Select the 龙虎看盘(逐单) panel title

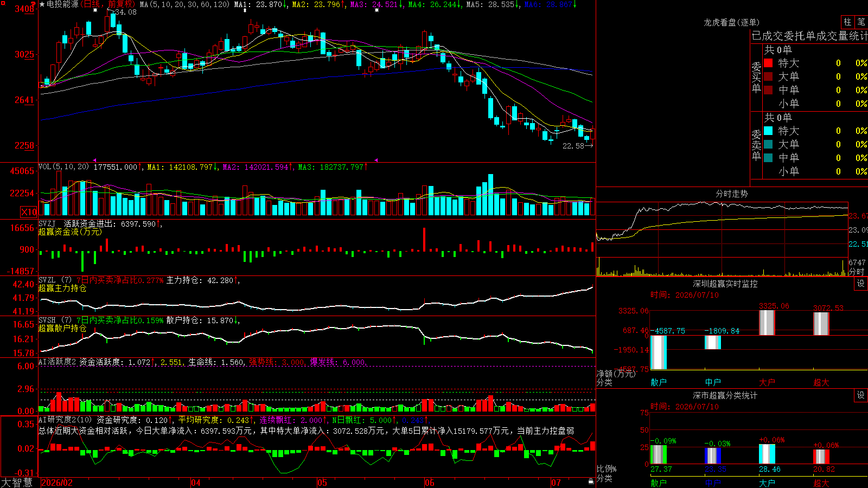click(731, 22)
